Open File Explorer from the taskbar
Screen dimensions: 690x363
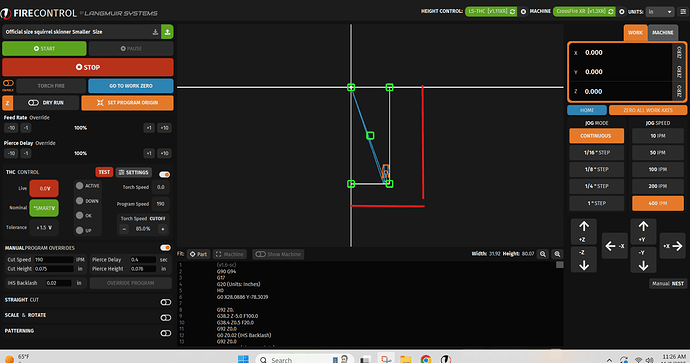[405, 359]
